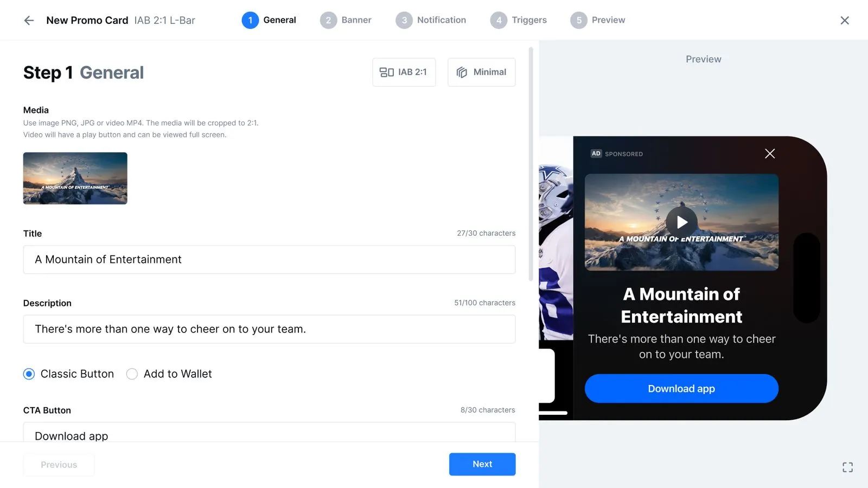
Task: Dismiss the sponsored ad preview with X
Action: pyautogui.click(x=770, y=153)
